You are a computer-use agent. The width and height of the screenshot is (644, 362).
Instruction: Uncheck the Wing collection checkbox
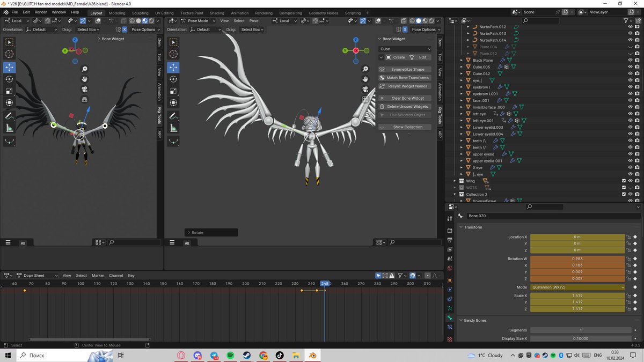coord(624,181)
